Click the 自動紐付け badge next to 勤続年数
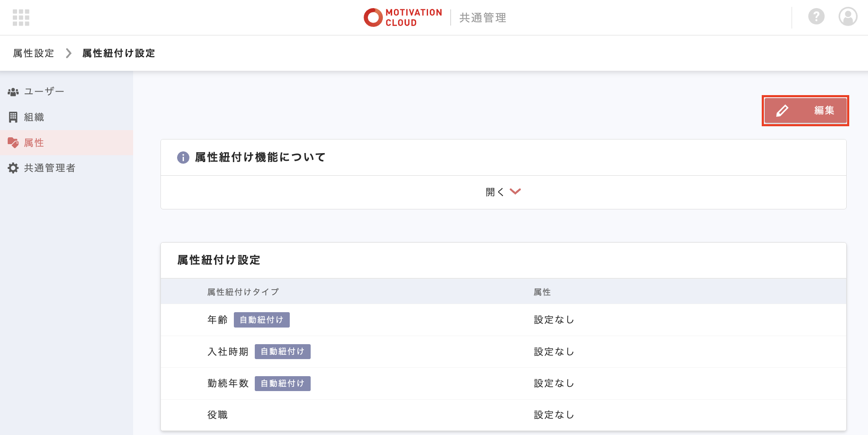This screenshot has height=435, width=868. click(x=283, y=383)
